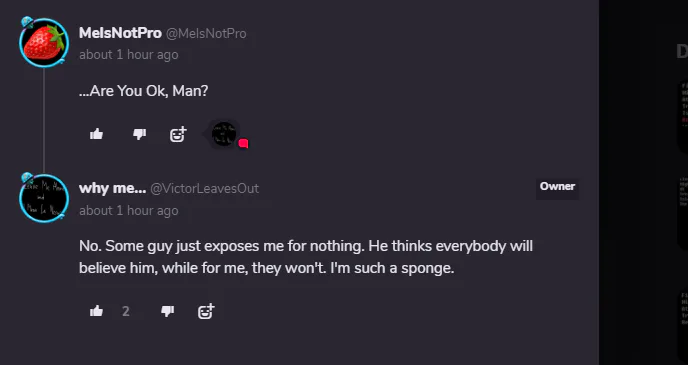This screenshot has width=688, height=365.
Task: Collapse the thread line between comments
Action: click(44, 121)
